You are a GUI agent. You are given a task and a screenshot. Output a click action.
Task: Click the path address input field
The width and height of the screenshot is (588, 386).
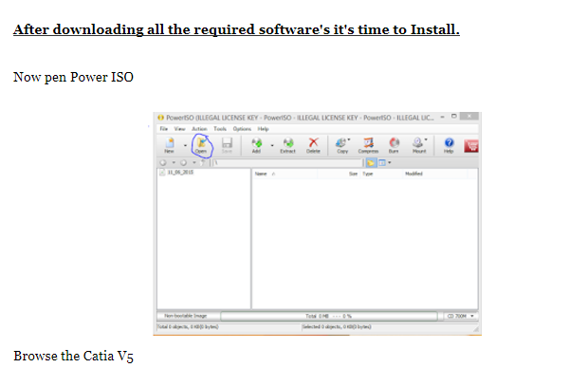287,163
